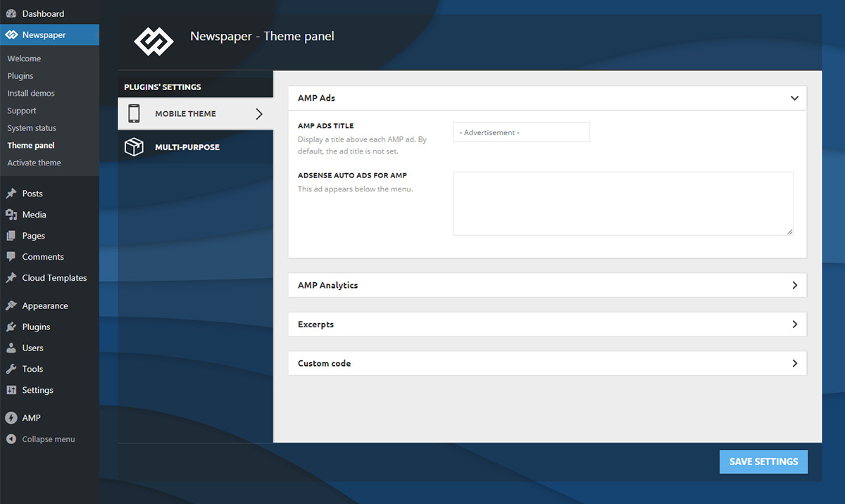Open the Theme panel submenu link
845x504 pixels.
tap(31, 145)
